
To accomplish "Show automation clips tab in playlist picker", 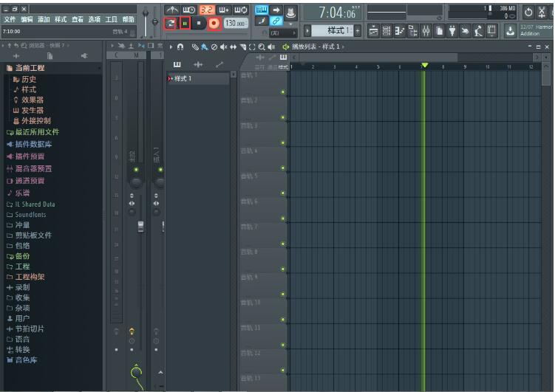I will point(219,64).
